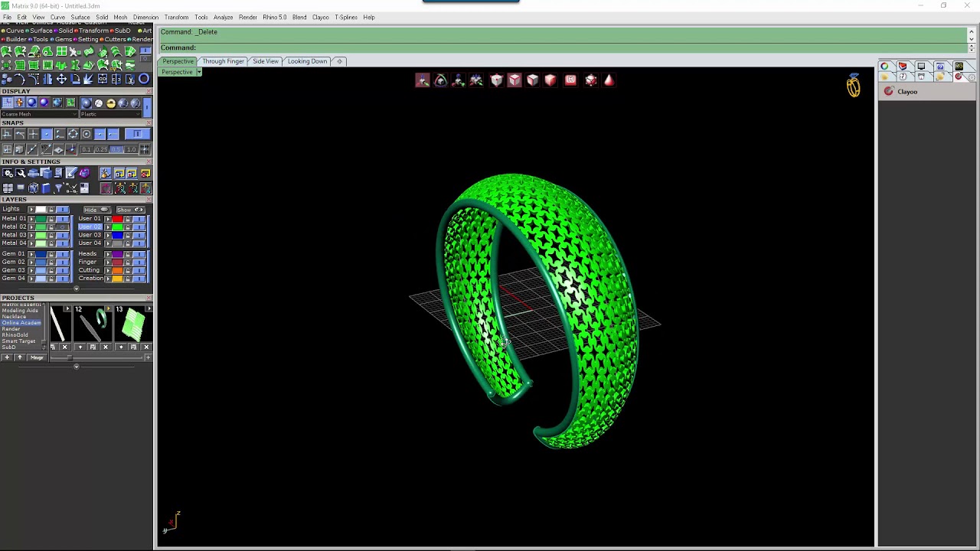Image resolution: width=980 pixels, height=551 pixels.
Task: Click the Command input field
Action: (563, 47)
